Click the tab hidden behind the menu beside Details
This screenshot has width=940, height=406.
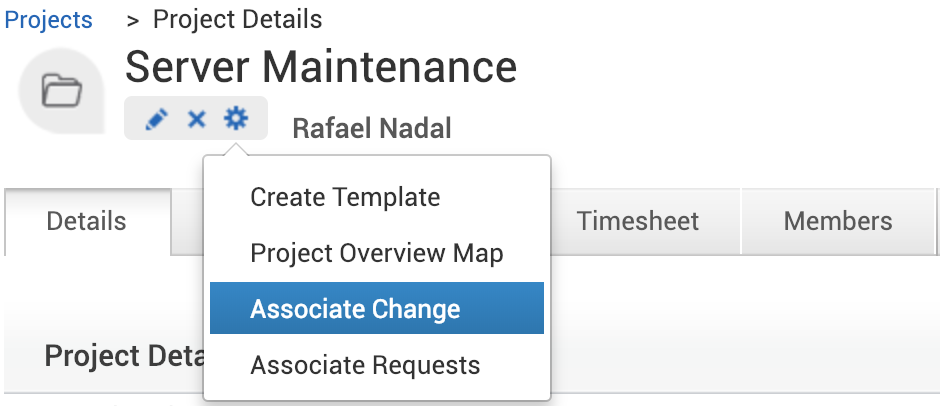(187, 221)
